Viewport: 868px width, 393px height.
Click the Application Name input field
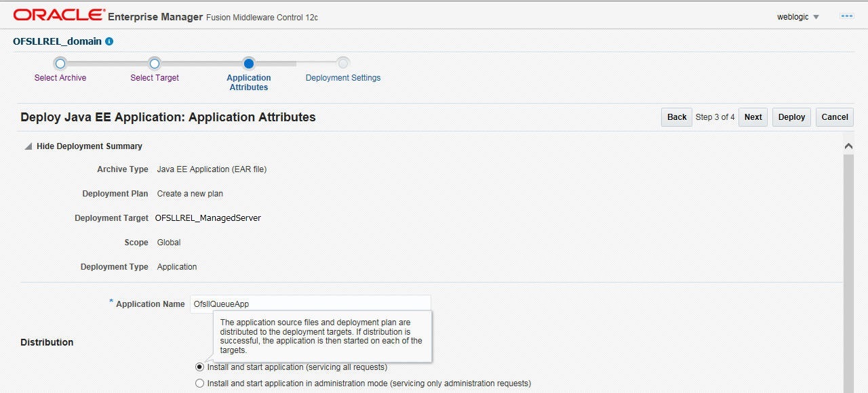tap(310, 304)
